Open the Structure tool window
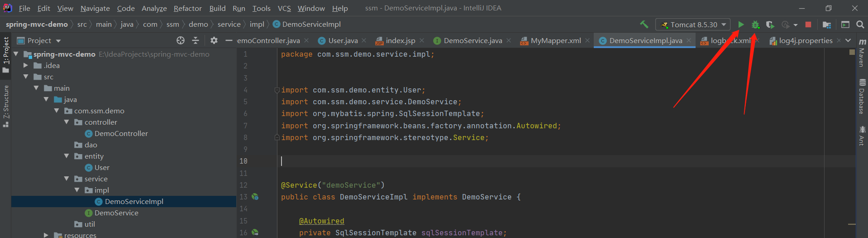The width and height of the screenshot is (868, 238). (x=6, y=106)
